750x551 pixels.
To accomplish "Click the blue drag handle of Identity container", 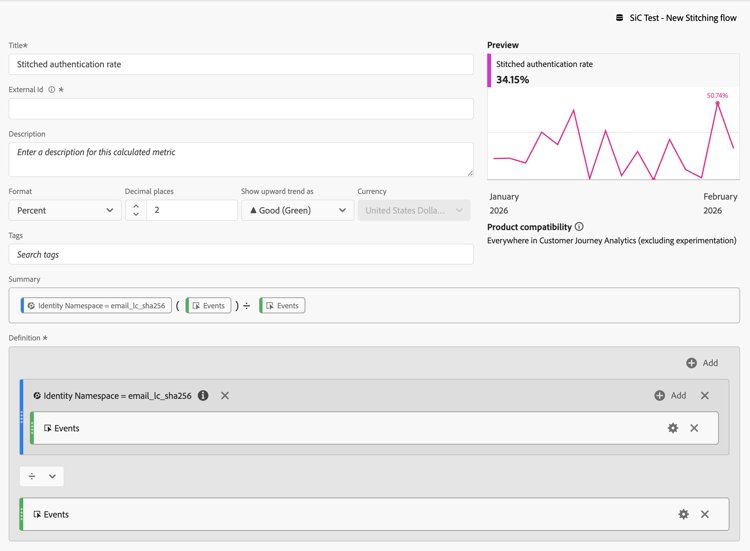I will (22, 417).
